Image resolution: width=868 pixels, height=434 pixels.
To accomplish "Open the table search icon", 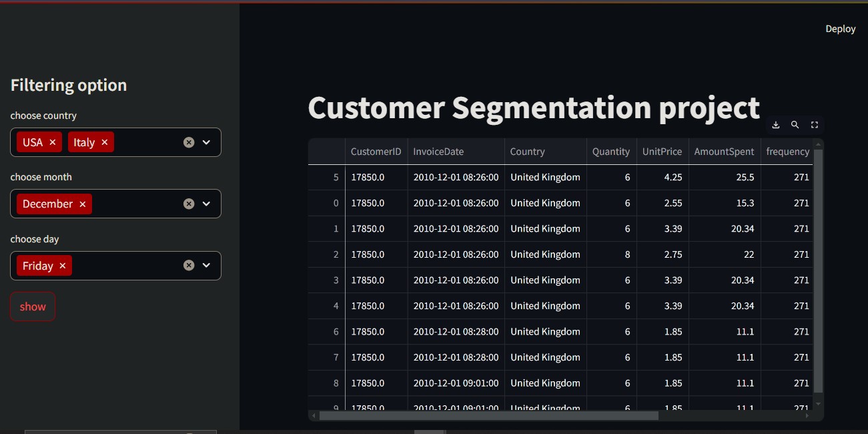I will [795, 125].
